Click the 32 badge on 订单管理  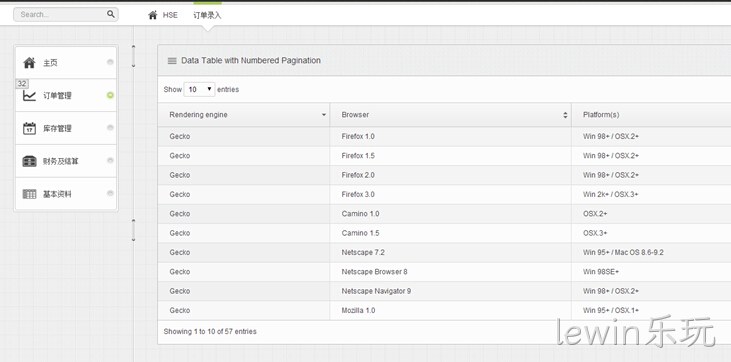click(x=22, y=84)
